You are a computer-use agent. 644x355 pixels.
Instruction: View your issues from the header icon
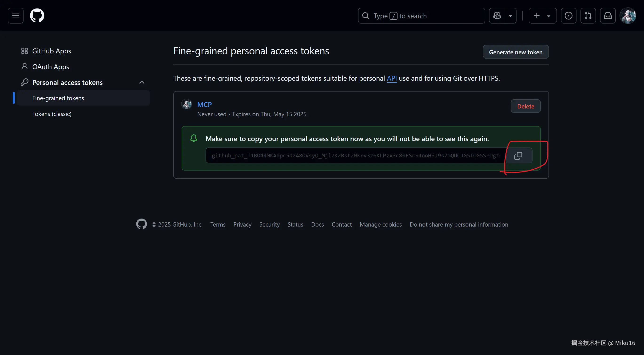pyautogui.click(x=568, y=16)
